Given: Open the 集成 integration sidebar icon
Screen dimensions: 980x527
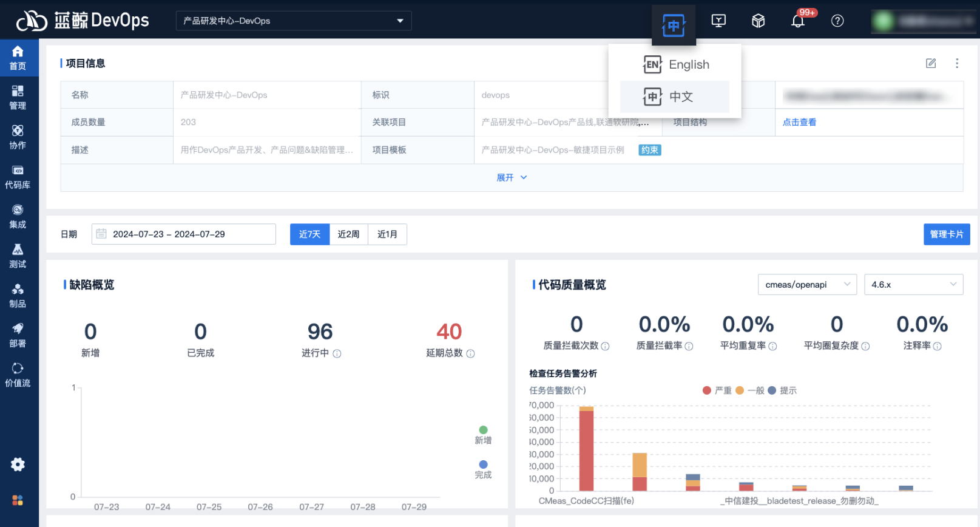Looking at the screenshot, I should [x=18, y=216].
